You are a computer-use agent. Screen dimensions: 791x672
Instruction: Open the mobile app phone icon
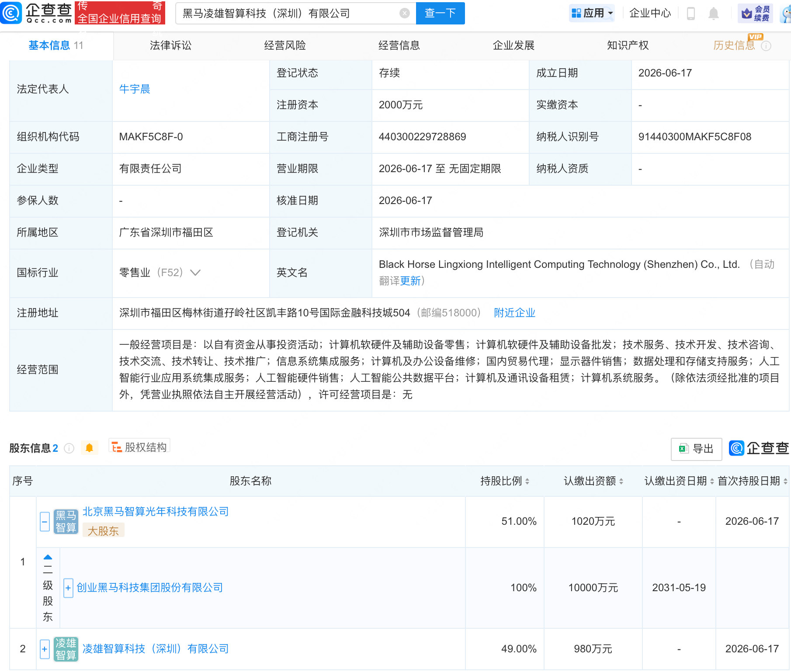[691, 14]
